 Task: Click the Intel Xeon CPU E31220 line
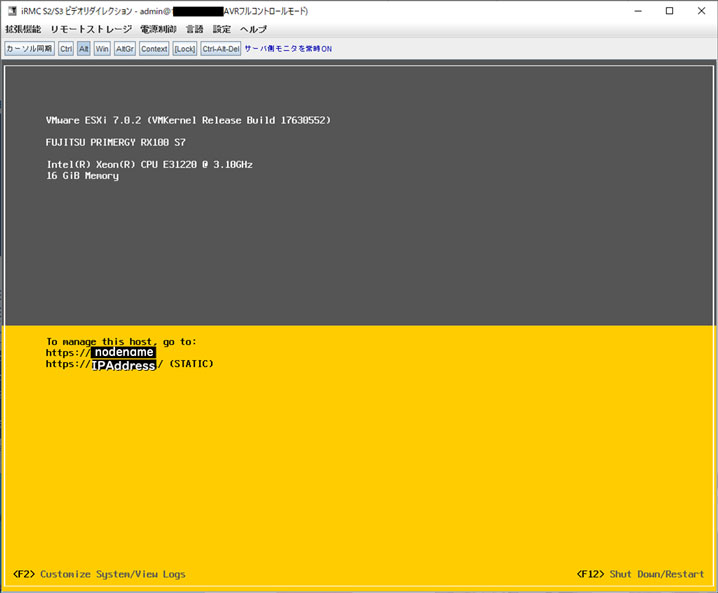coord(149,164)
